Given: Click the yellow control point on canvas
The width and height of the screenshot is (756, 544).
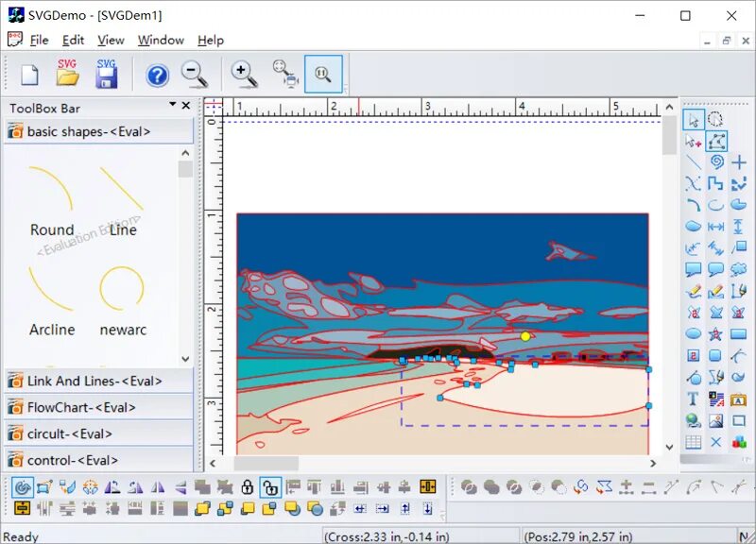Looking at the screenshot, I should click(x=525, y=336).
